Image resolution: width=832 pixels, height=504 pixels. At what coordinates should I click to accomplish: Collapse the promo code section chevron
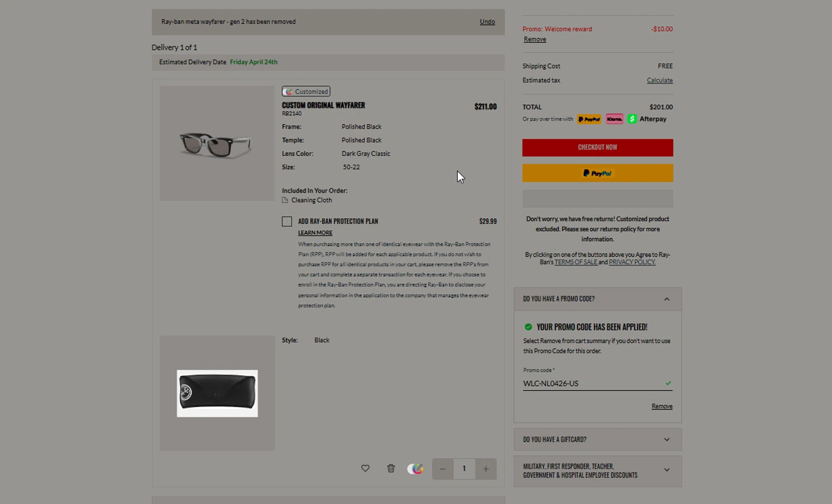click(667, 299)
